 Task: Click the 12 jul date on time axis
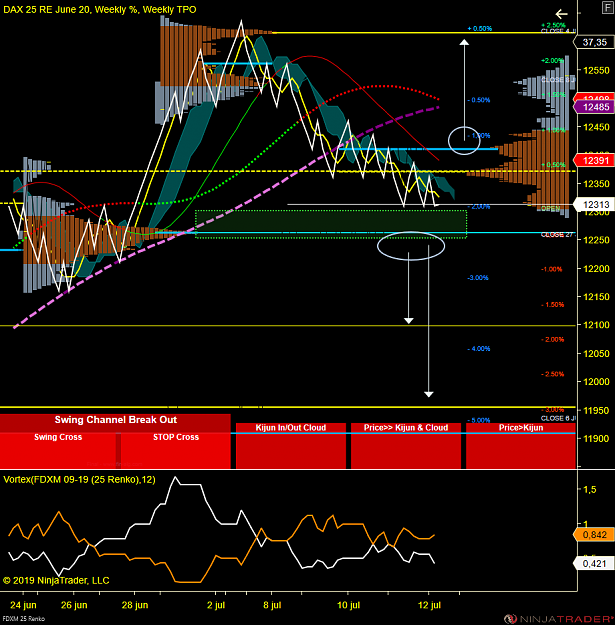[x=429, y=605]
